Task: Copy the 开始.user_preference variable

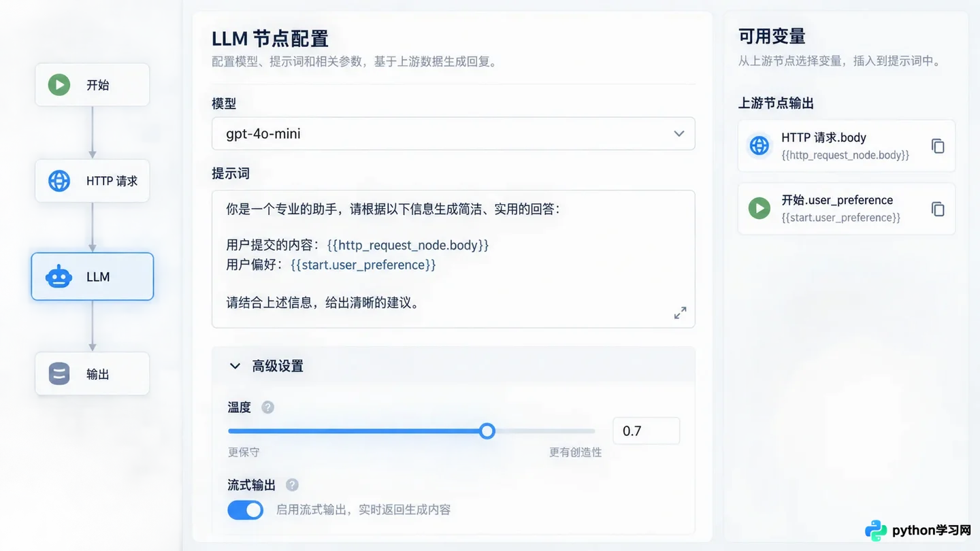Action: pyautogui.click(x=938, y=209)
